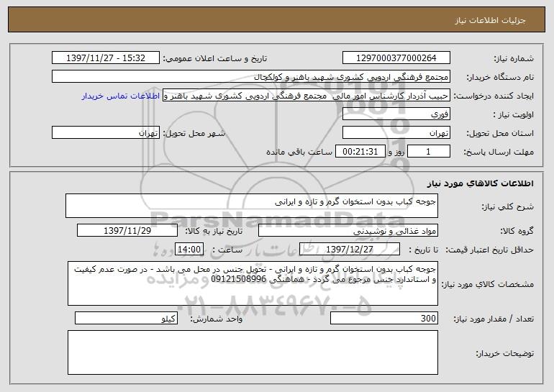Open the buyer contact info link
The width and height of the screenshot is (554, 392).
[x=121, y=96]
